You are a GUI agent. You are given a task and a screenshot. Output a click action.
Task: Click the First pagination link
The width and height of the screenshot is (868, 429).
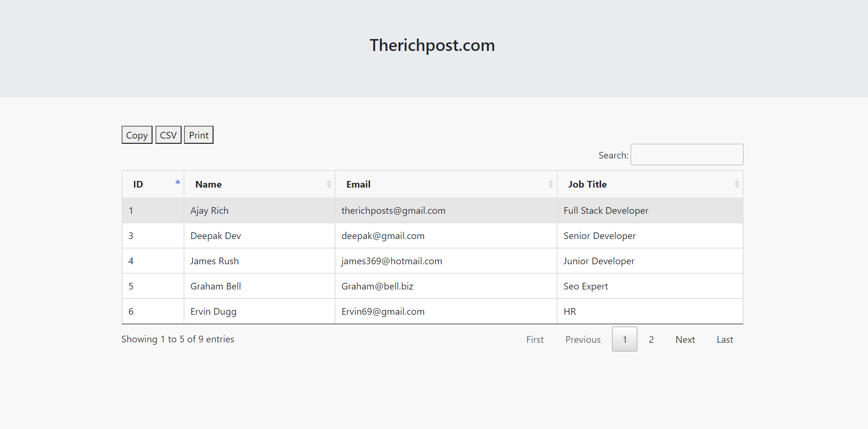coord(535,339)
